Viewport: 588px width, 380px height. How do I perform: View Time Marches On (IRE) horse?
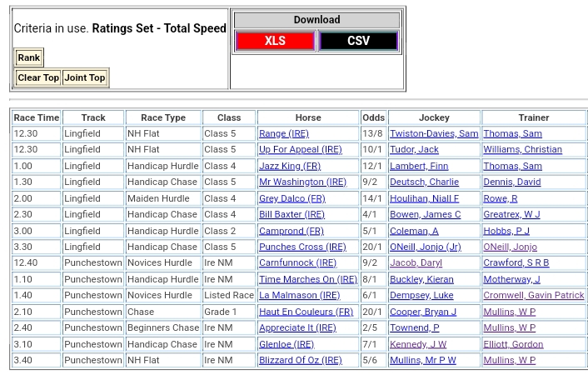[307, 279]
